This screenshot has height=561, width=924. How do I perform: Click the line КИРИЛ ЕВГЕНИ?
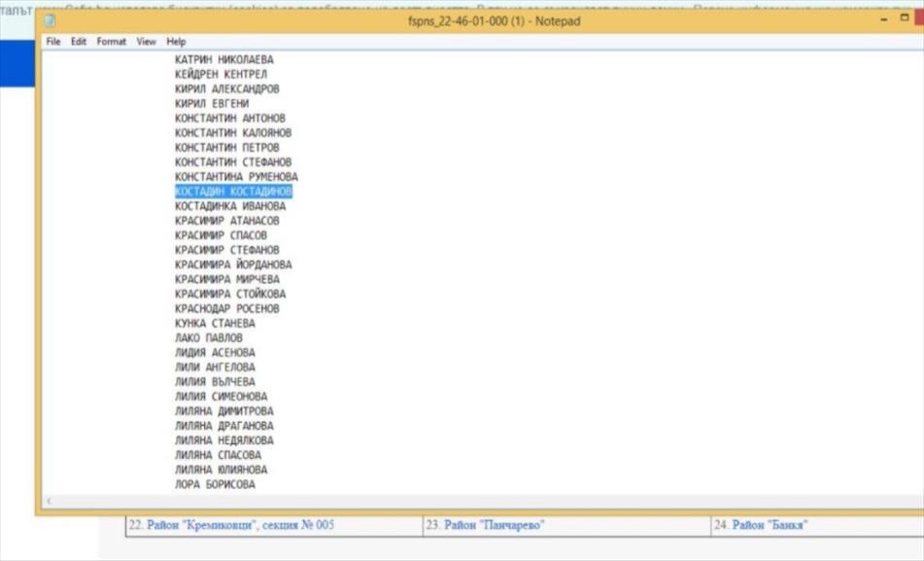coord(212,103)
